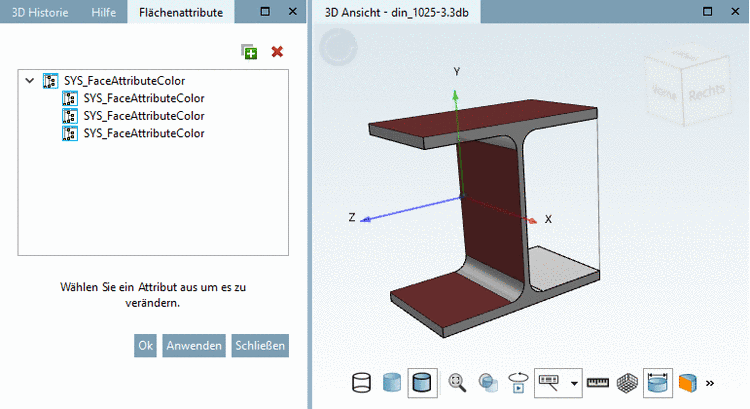This screenshot has height=409, width=750.
Task: Enable the orange section cut view
Action: [688, 383]
